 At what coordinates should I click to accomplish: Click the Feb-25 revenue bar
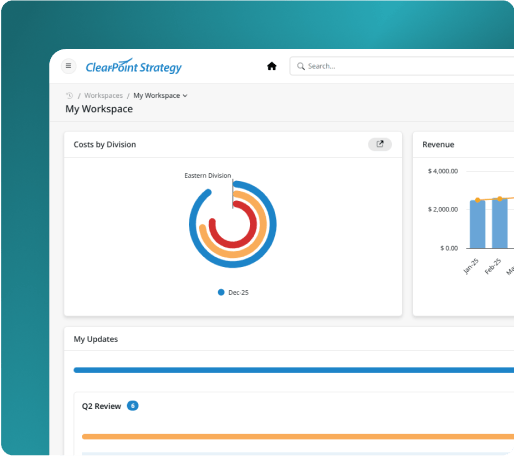point(500,223)
